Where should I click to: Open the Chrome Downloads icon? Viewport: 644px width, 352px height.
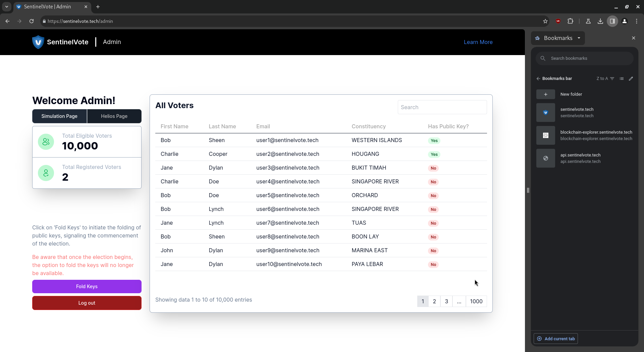tap(600, 21)
